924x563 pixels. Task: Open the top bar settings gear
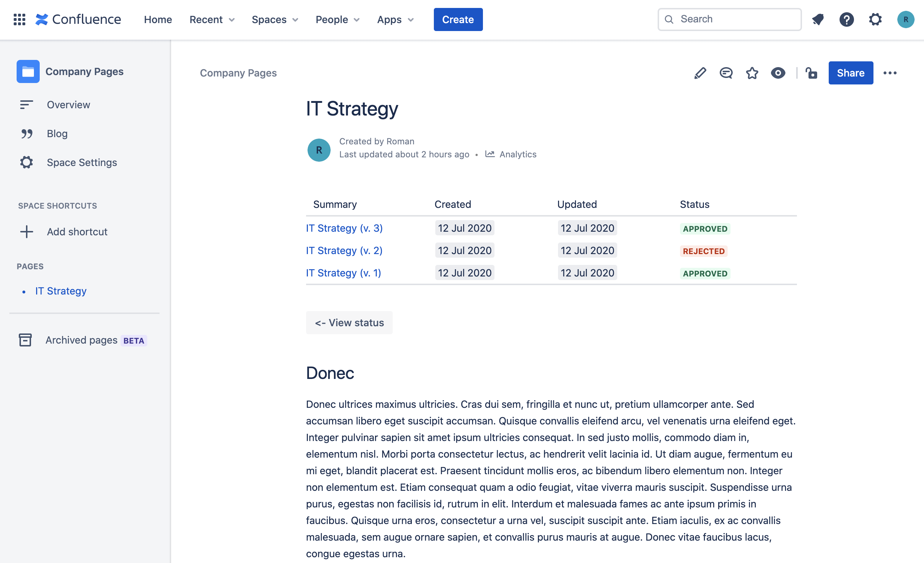(x=875, y=19)
